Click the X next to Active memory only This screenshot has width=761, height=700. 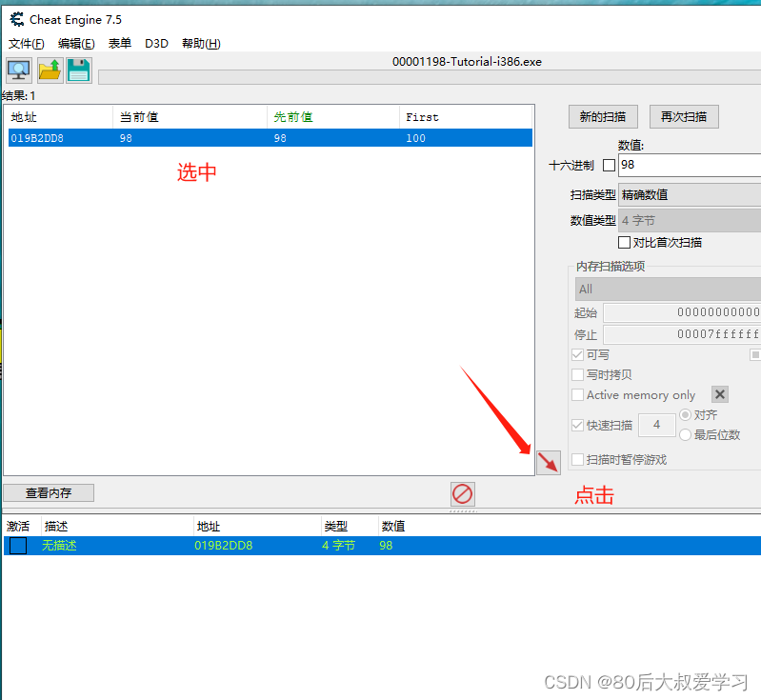720,394
